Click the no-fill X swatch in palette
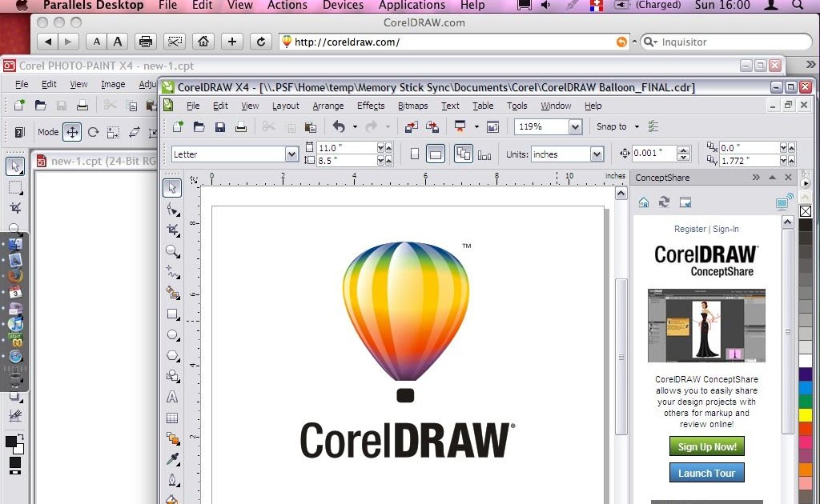Image resolution: width=820 pixels, height=504 pixels. [x=806, y=211]
